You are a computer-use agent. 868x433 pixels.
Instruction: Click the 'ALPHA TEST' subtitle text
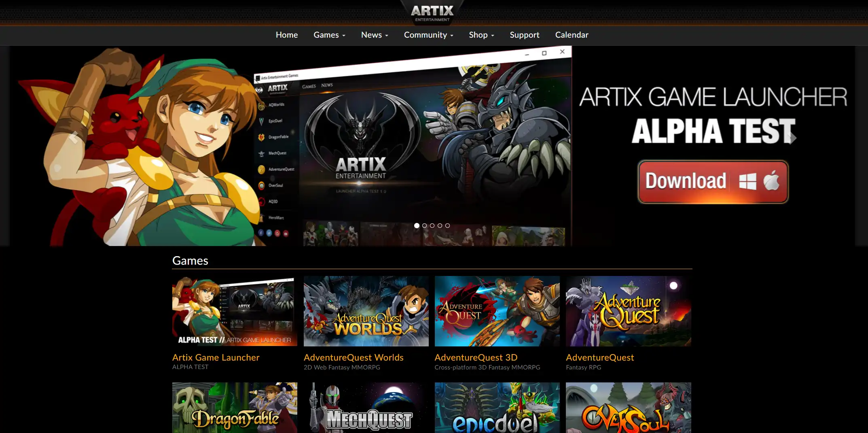click(x=190, y=367)
